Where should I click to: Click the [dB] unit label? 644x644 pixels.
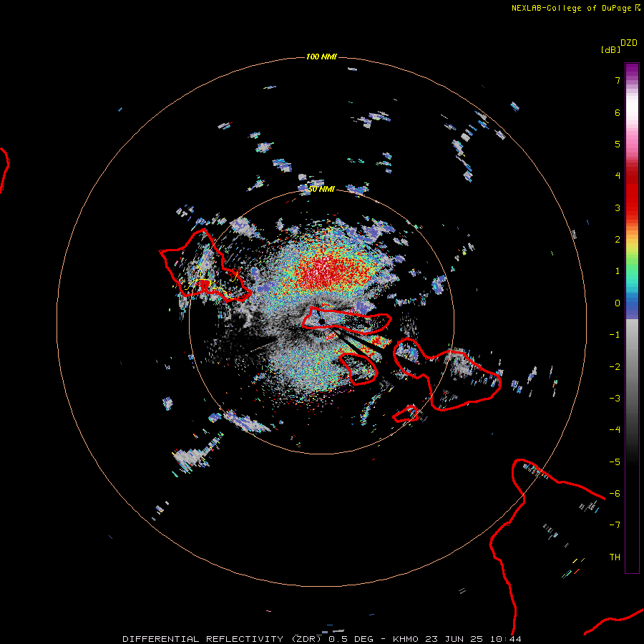pyautogui.click(x=610, y=49)
